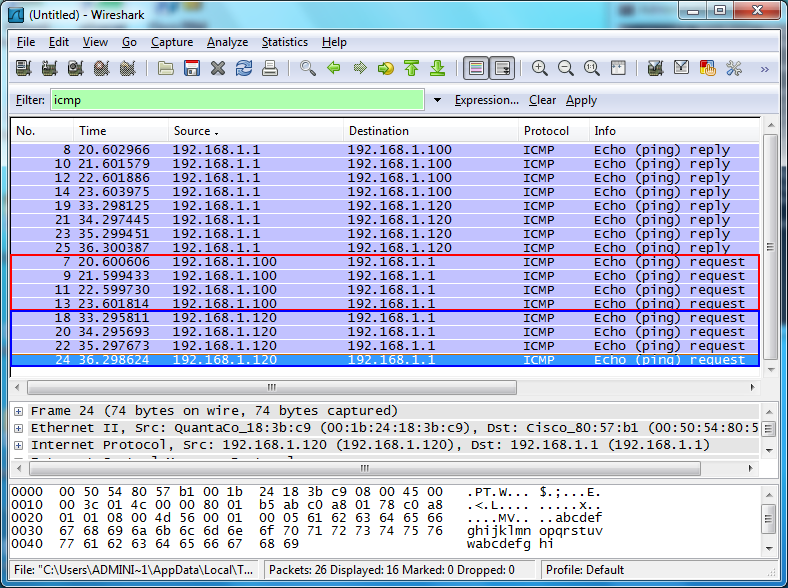Click hex pane vertical scrollbar thumb
Viewport: 788px width, 588px height.
(768, 520)
